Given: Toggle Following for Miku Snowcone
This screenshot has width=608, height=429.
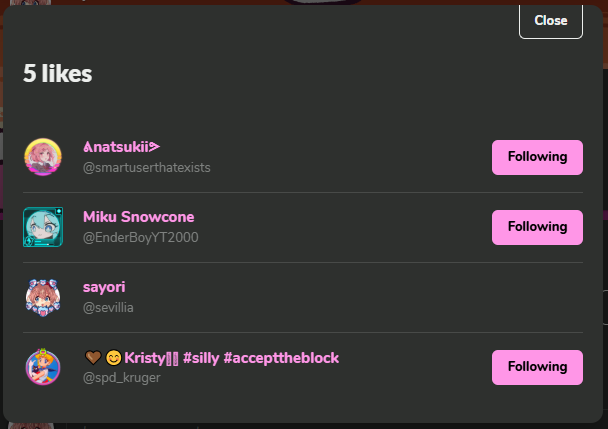Looking at the screenshot, I should [x=537, y=227].
